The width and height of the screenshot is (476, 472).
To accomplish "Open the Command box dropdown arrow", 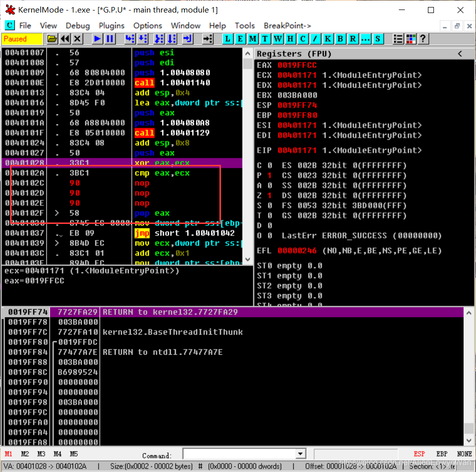I will pyautogui.click(x=300, y=454).
